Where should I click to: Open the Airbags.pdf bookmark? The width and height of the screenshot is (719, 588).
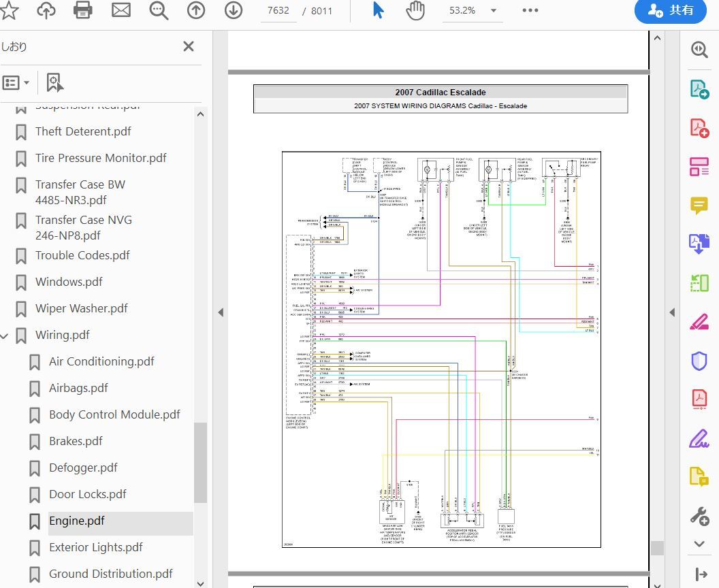(78, 388)
